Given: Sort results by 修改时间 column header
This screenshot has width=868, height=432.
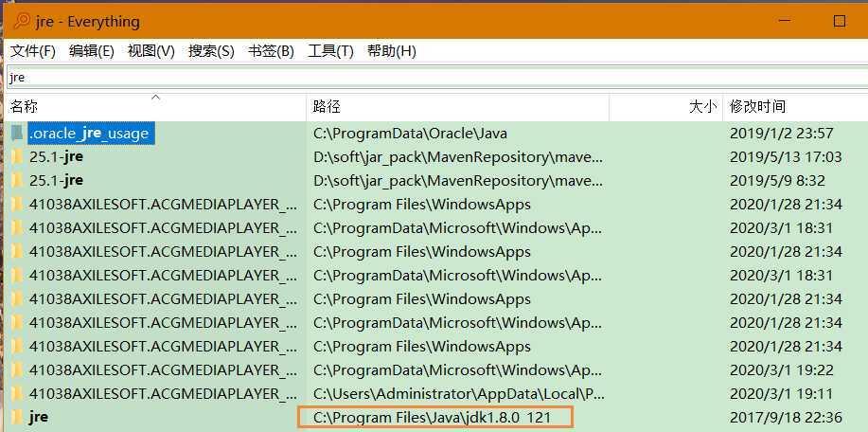Looking at the screenshot, I should pos(795,106).
